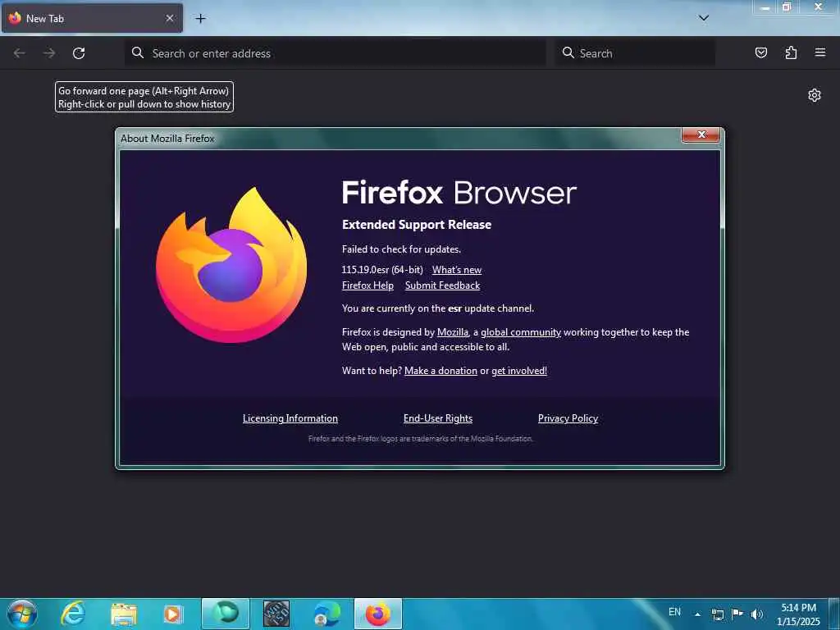Show hidden tray icons arrow
The image size is (840, 630).
tap(697, 614)
